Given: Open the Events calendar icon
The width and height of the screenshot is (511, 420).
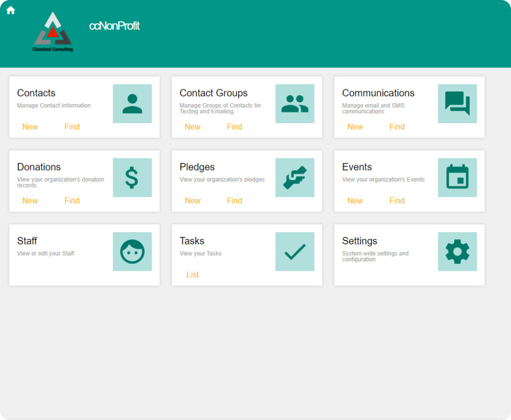Looking at the screenshot, I should click(x=457, y=178).
